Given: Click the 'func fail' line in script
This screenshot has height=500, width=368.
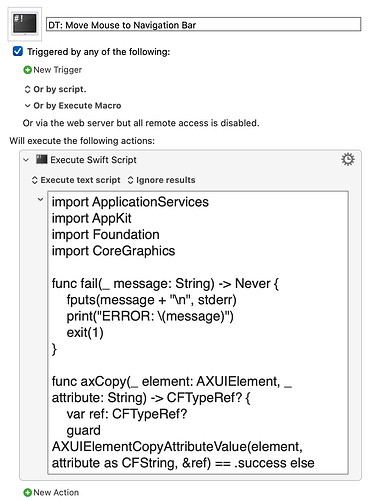Looking at the screenshot, I should pyautogui.click(x=165, y=284).
